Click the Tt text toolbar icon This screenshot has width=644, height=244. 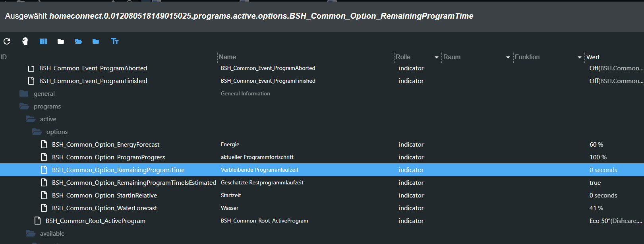click(115, 41)
